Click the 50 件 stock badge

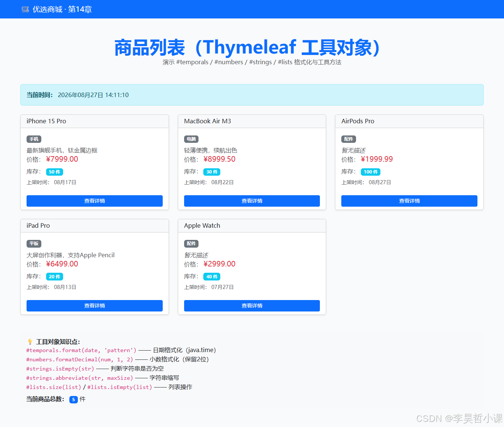point(55,172)
